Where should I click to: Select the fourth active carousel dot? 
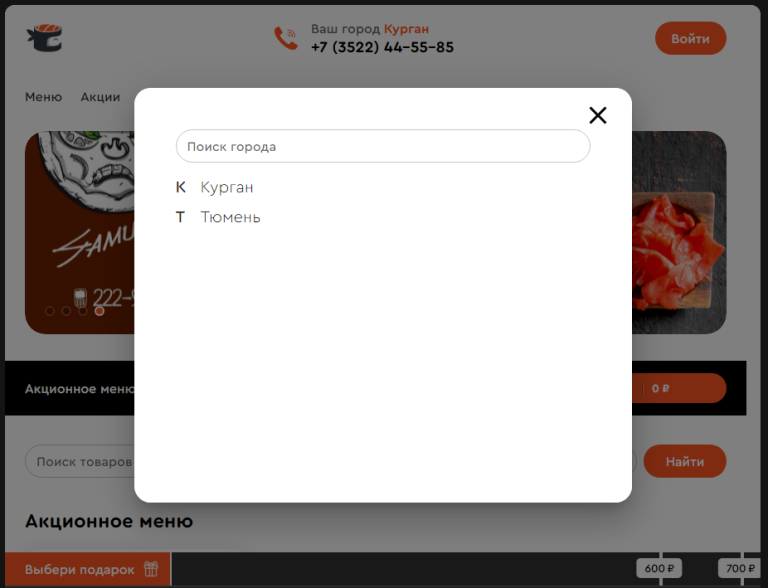[x=99, y=311]
